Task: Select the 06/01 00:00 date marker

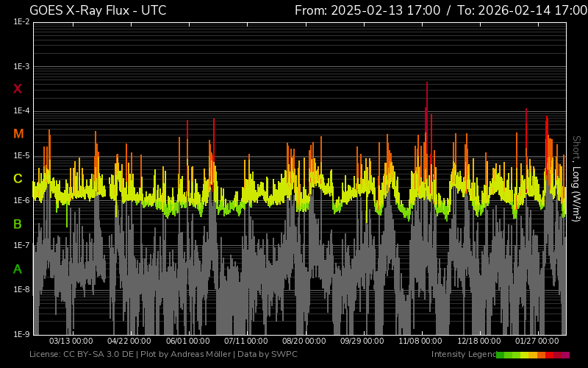Action: (x=187, y=342)
